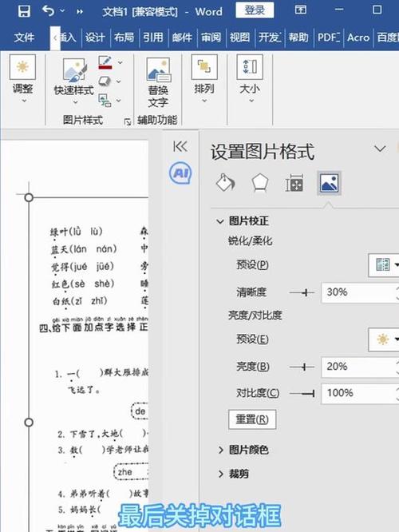Click the 亮度 20% input field
Image resolution: width=399 pixels, height=532 pixels.
point(358,367)
